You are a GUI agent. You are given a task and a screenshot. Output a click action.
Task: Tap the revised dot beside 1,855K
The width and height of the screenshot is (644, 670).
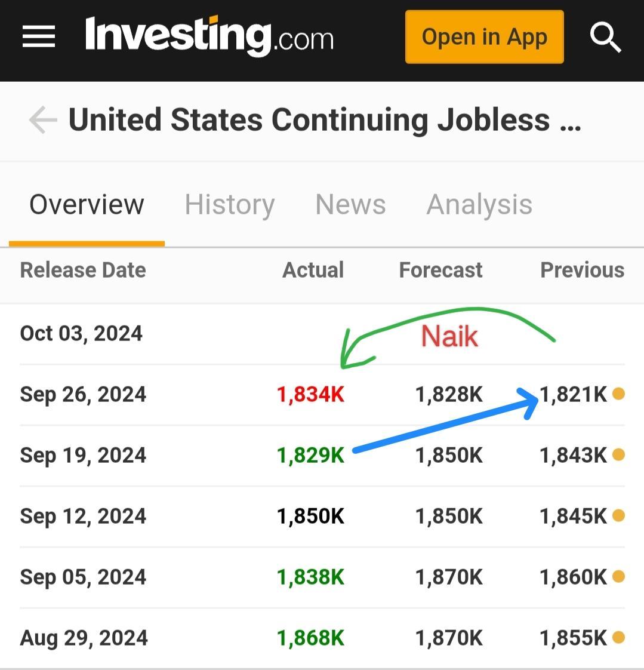[618, 638]
